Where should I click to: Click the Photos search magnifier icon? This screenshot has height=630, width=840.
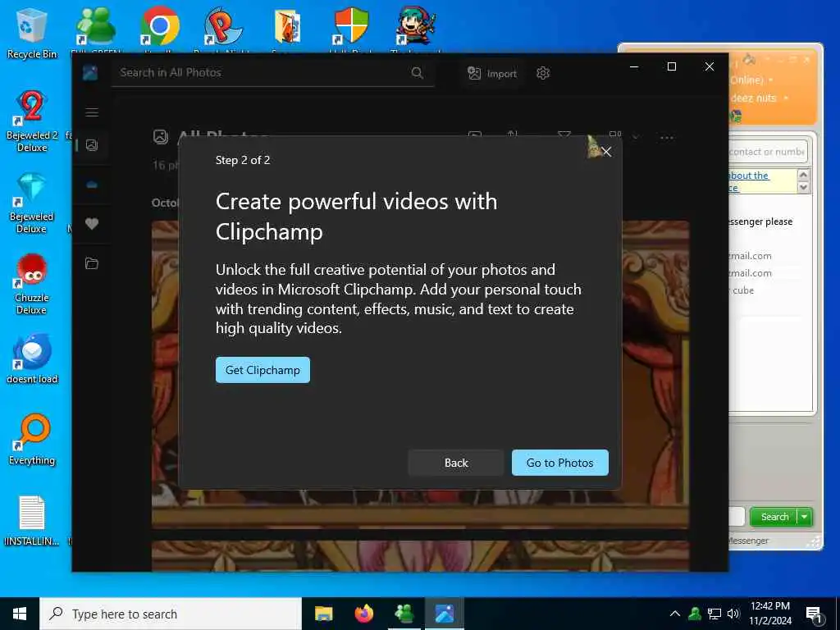click(418, 73)
